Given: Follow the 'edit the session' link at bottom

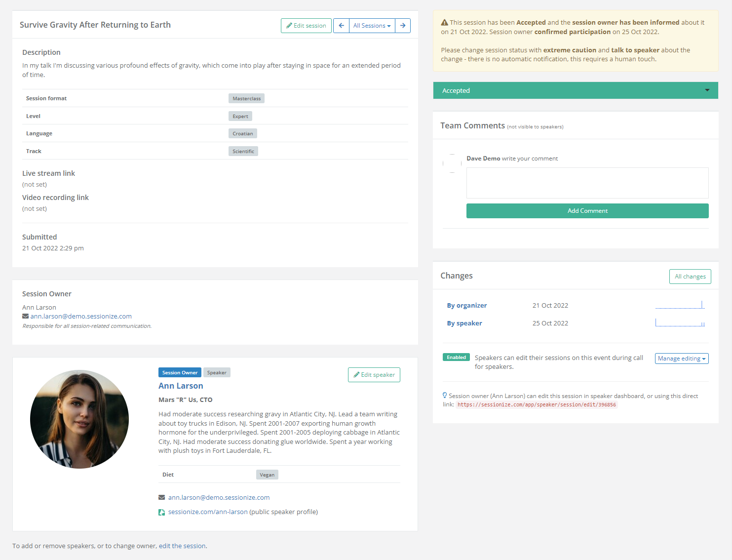Looking at the screenshot, I should pos(182,546).
